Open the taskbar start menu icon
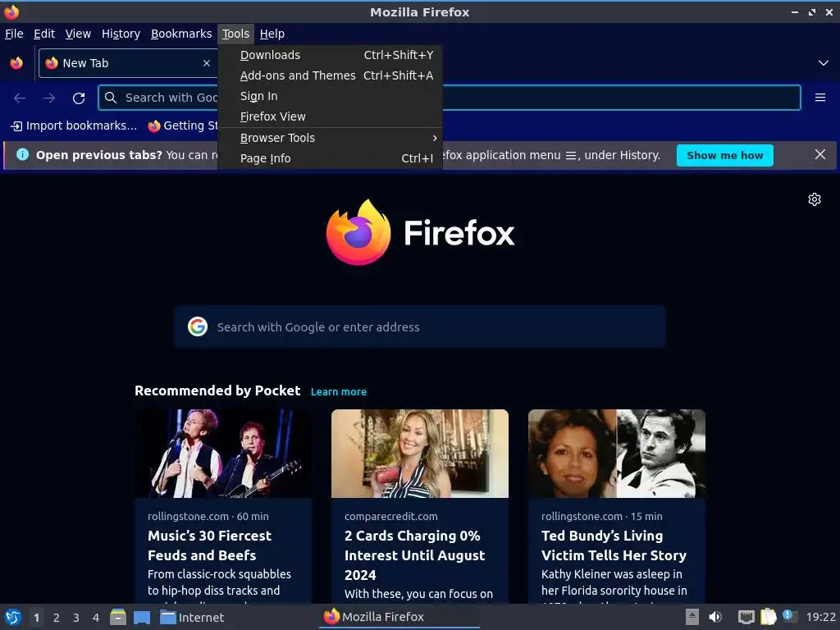The height and width of the screenshot is (630, 840). (x=13, y=617)
